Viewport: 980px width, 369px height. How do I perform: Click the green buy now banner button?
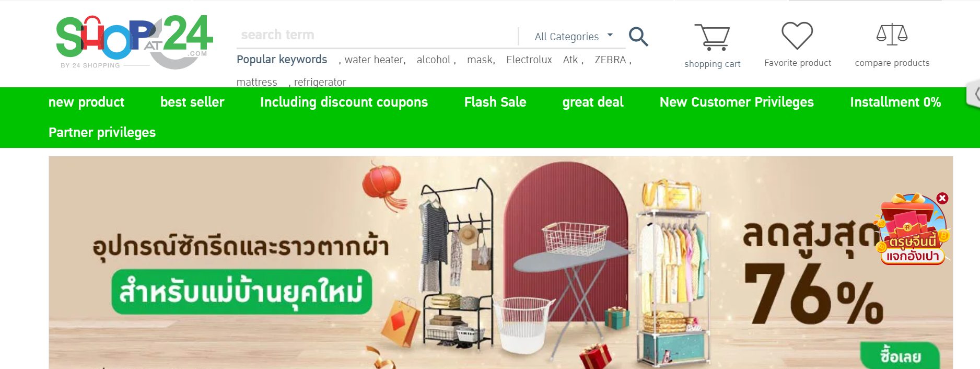point(900,356)
